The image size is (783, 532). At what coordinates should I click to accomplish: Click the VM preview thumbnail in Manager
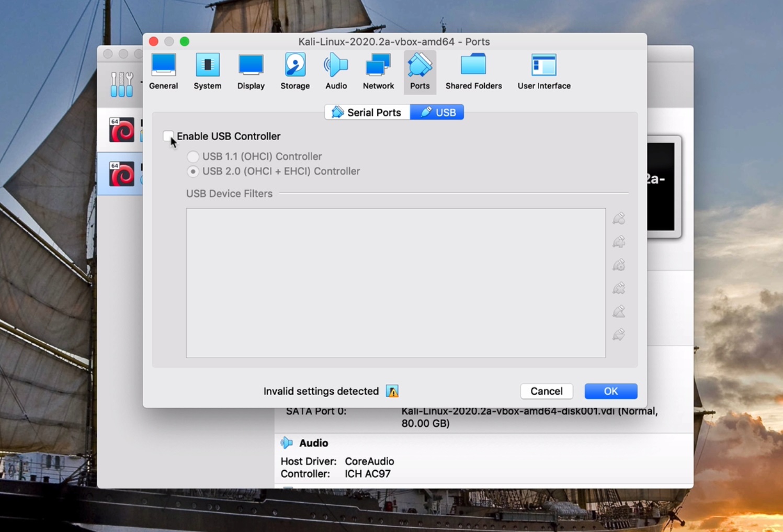[663, 187]
